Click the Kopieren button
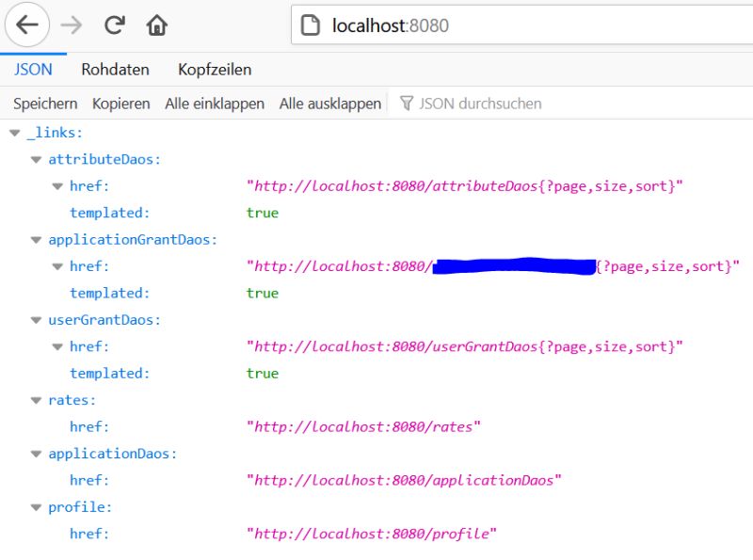Screen dimensions: 753x560 click(120, 103)
